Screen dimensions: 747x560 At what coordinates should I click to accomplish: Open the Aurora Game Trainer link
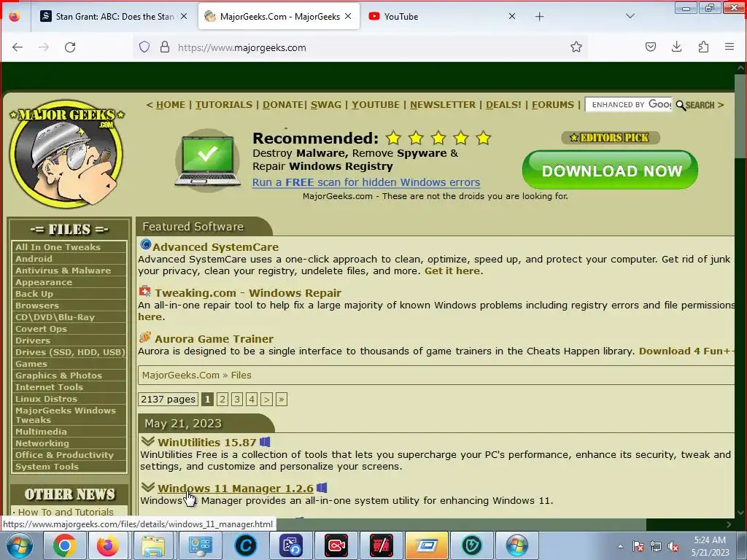tap(214, 339)
